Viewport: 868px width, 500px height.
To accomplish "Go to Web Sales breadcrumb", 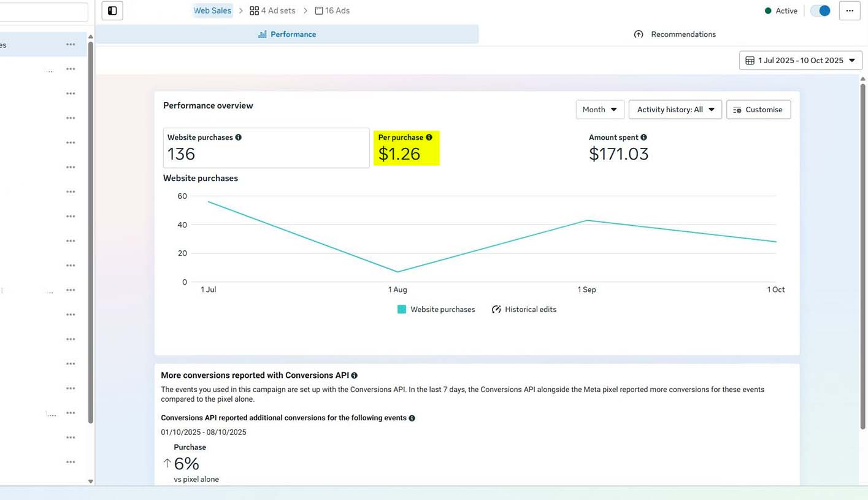I will coord(212,10).
